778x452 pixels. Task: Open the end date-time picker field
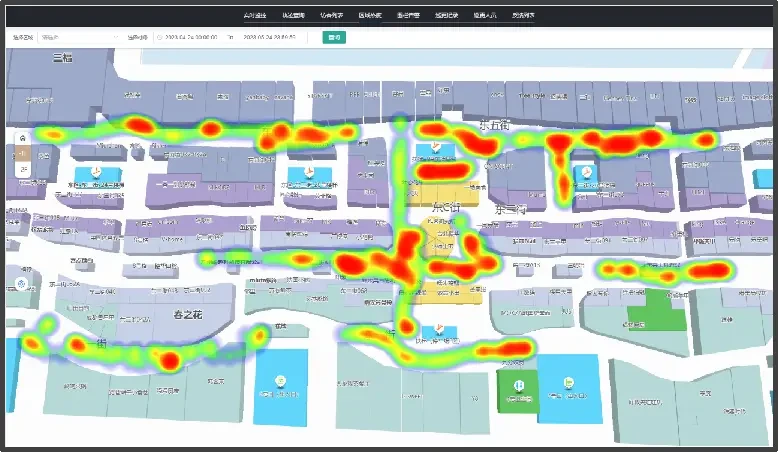coord(269,37)
